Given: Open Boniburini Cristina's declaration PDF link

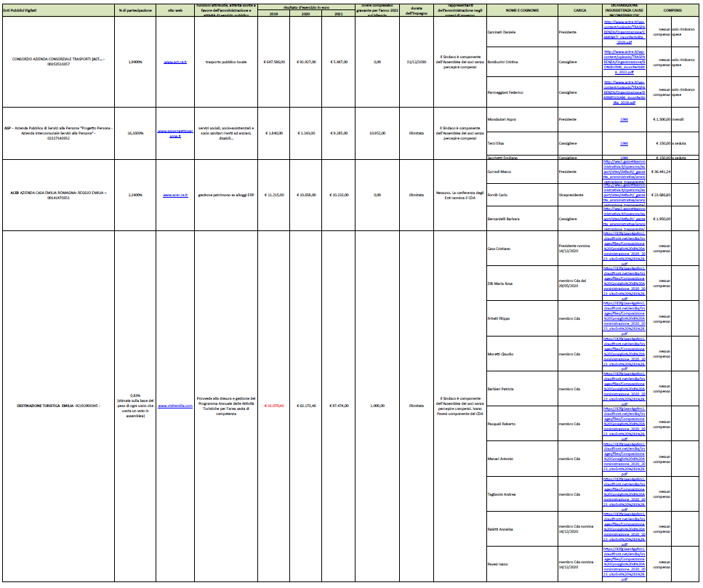Looking at the screenshot, I should coord(624,63).
